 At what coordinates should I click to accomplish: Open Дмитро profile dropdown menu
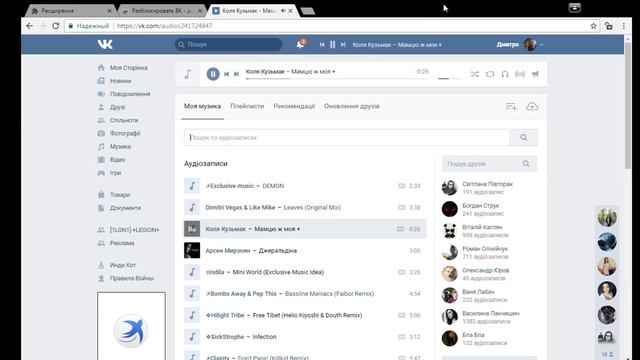[520, 44]
